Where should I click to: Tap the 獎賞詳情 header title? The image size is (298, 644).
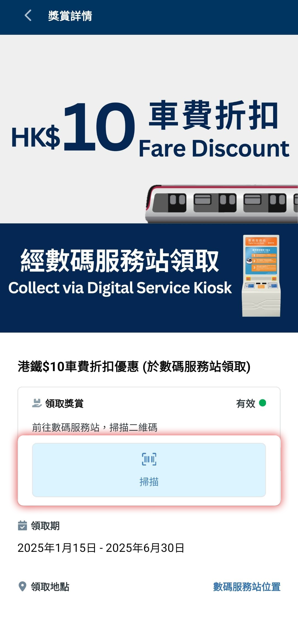click(x=70, y=16)
